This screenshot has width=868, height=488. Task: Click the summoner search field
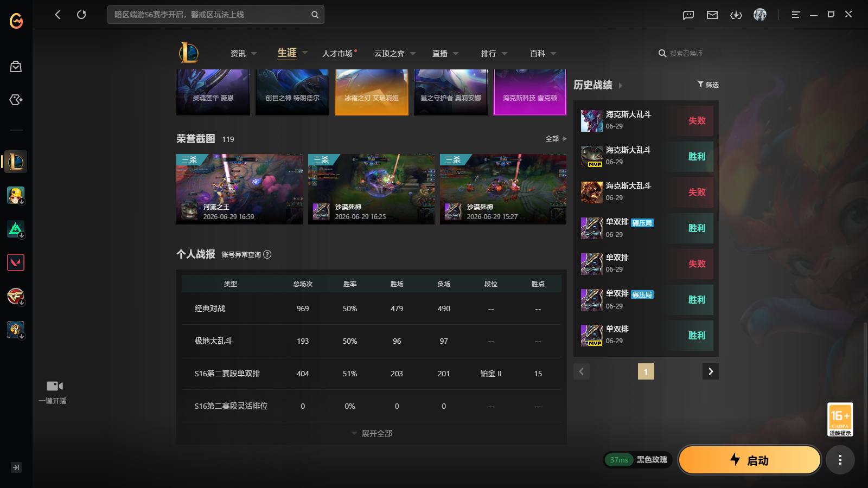click(686, 53)
